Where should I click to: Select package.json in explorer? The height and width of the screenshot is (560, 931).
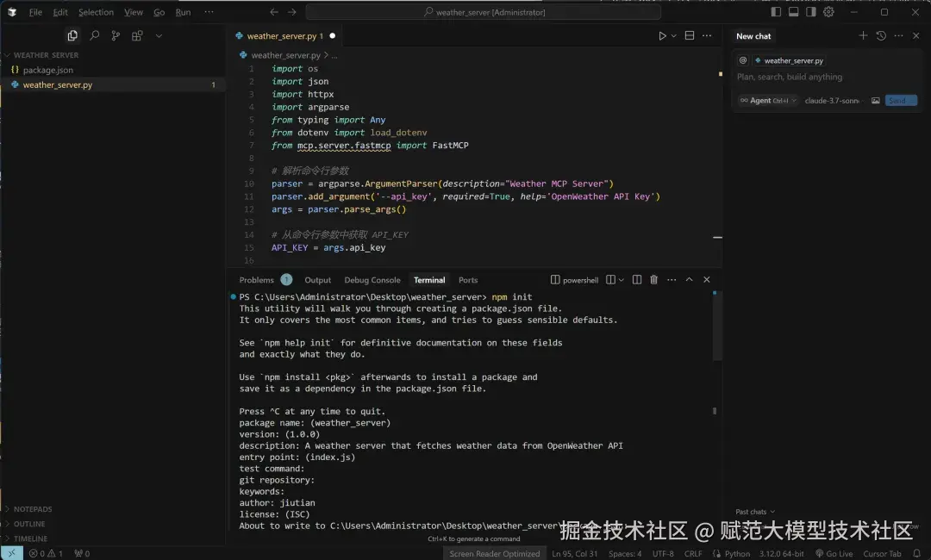[113, 70]
